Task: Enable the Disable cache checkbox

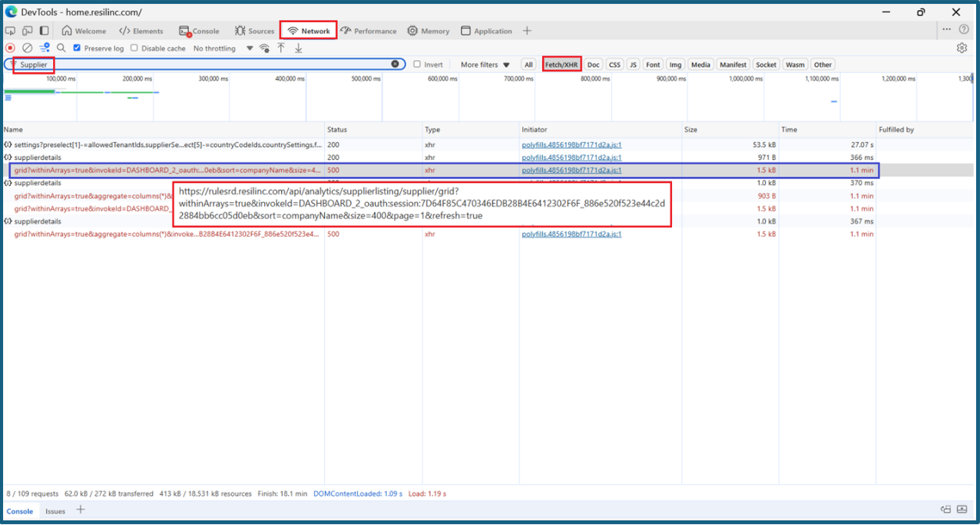Action: coord(134,48)
